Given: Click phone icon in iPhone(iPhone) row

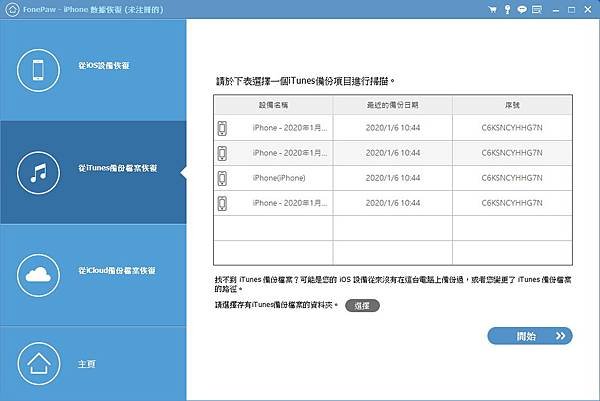Looking at the screenshot, I should (x=222, y=178).
